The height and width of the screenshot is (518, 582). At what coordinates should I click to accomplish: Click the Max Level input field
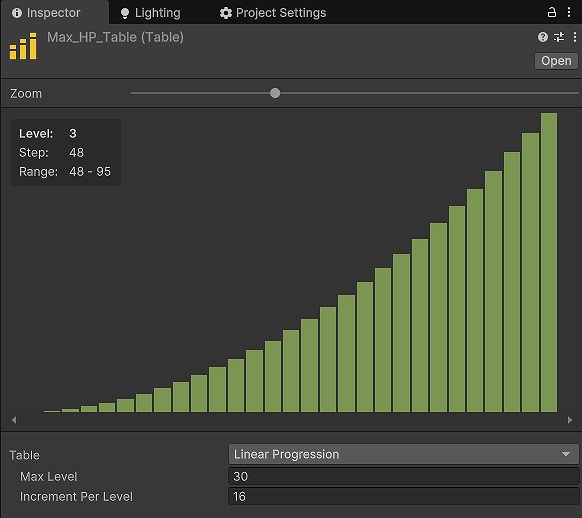point(403,476)
